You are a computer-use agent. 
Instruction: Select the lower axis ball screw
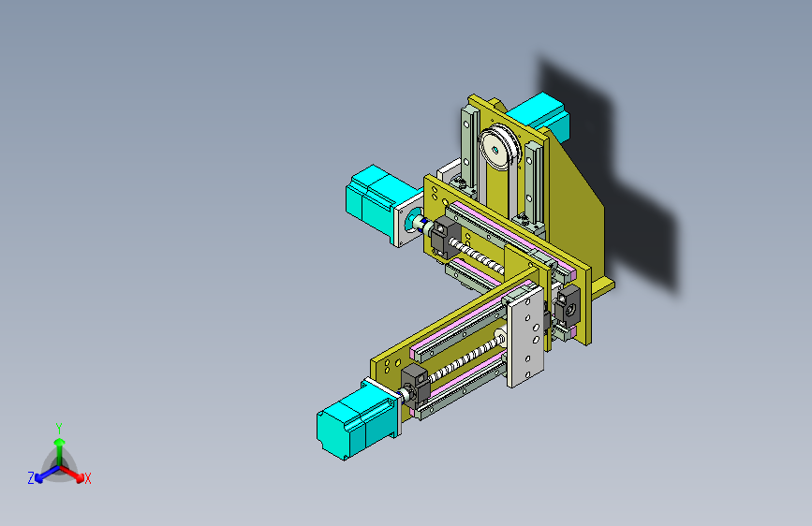(x=466, y=359)
